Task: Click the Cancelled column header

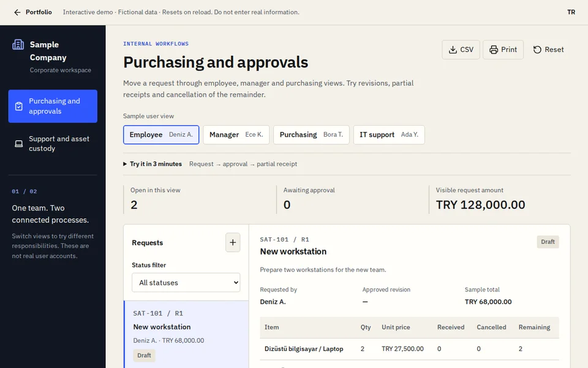Action: (491, 328)
